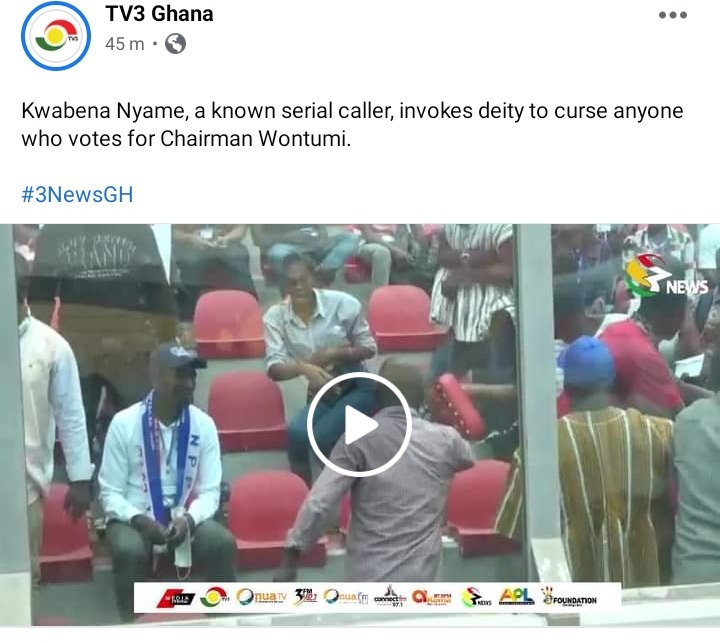The height and width of the screenshot is (643, 720).
Task: Click the Connect FM 97.1 logo
Action: (x=390, y=597)
